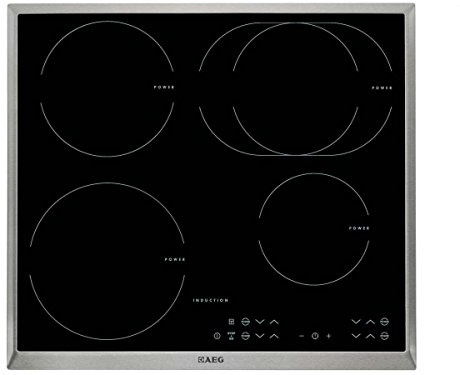Raise heat with the lower-left up arrow

tap(274, 336)
